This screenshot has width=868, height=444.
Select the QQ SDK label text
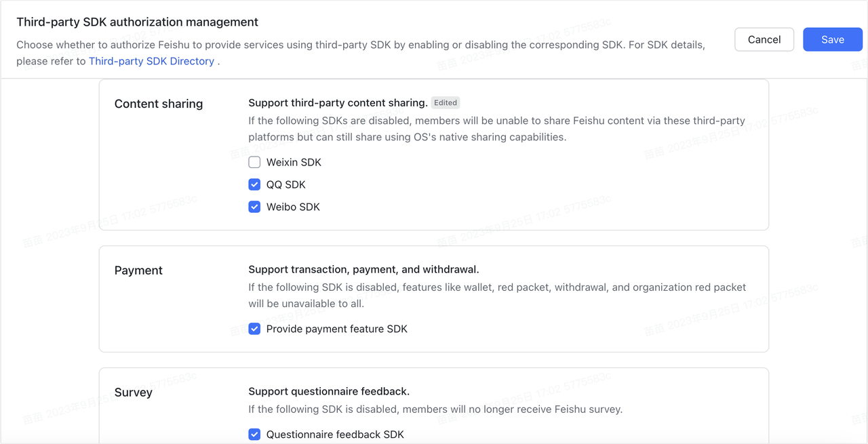pos(288,184)
